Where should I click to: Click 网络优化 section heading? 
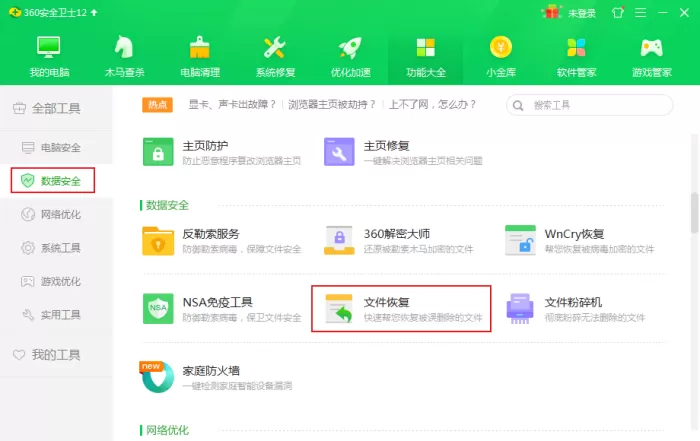click(x=167, y=430)
